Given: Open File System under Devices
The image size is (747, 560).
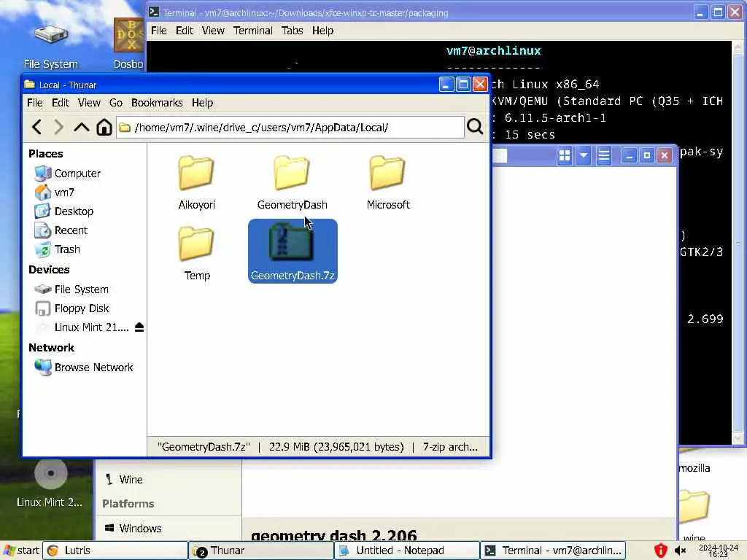Looking at the screenshot, I should (71, 289).
